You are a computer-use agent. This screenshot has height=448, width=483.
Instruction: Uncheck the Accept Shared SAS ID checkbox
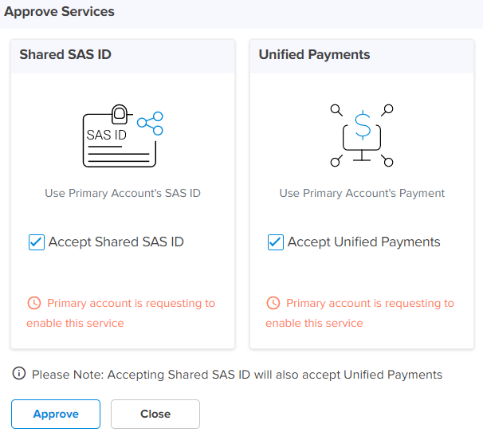click(36, 242)
